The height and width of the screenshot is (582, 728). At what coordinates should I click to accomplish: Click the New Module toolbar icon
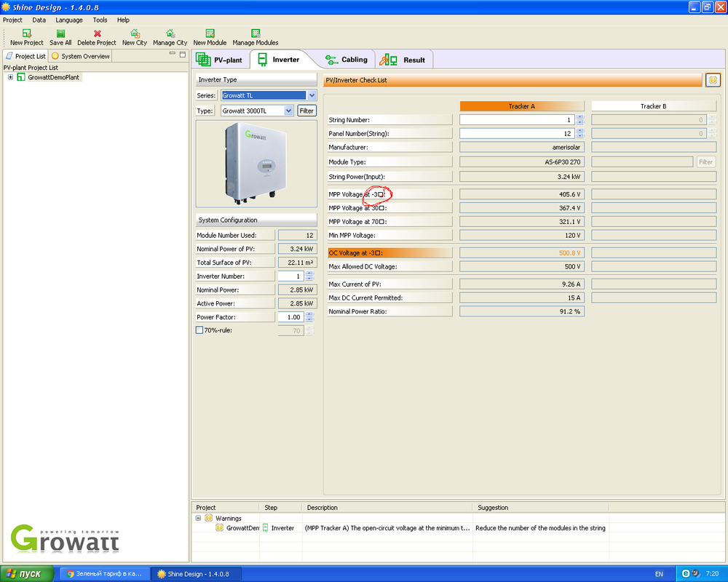[x=210, y=33]
